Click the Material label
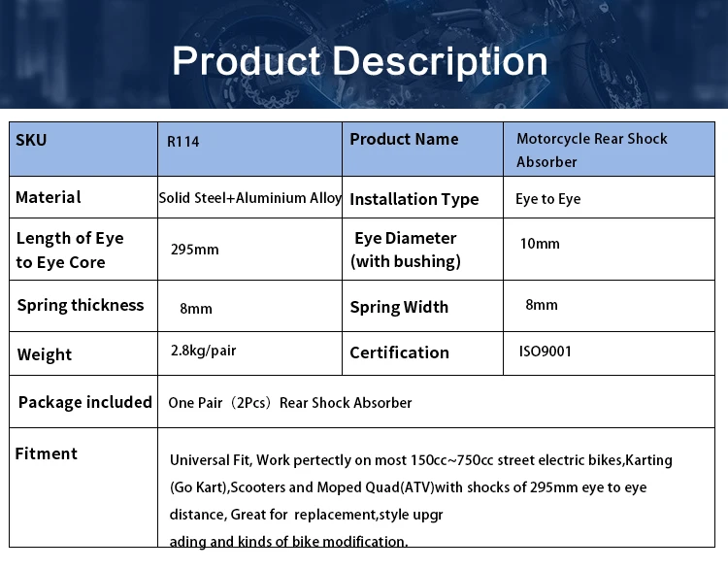728x570 pixels. tap(49, 197)
